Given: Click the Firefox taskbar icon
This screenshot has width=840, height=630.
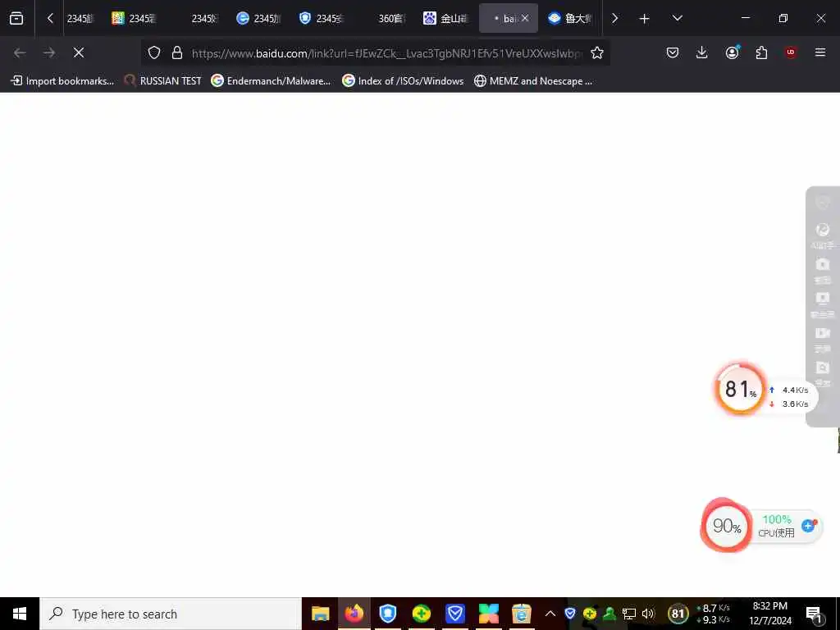Looking at the screenshot, I should point(354,614).
